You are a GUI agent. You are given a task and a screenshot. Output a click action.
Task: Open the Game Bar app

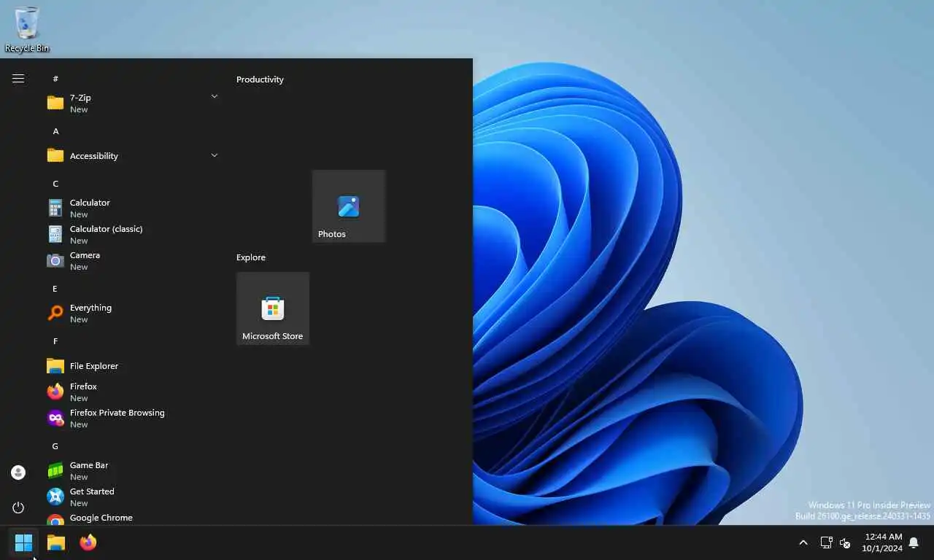134,470
